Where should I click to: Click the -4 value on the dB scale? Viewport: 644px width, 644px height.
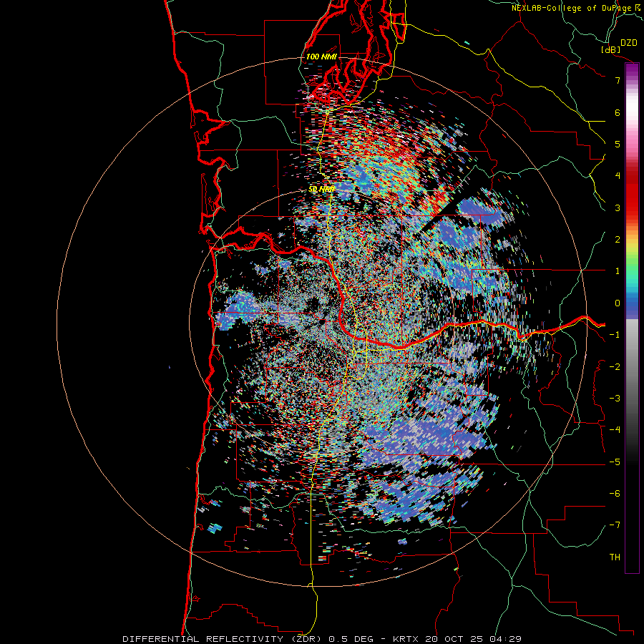[x=615, y=430]
